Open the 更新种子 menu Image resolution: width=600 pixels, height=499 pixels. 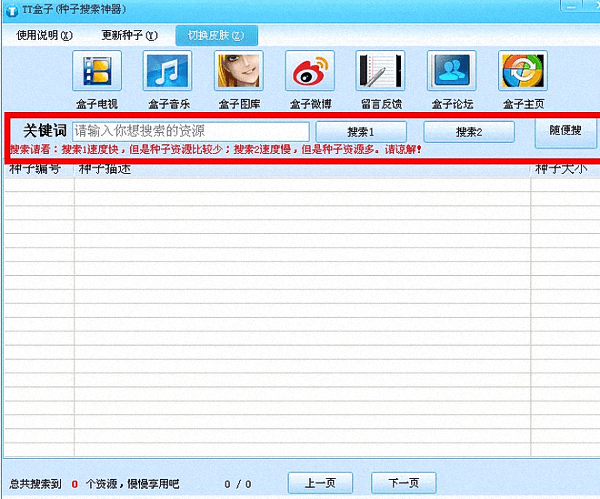pyautogui.click(x=130, y=35)
